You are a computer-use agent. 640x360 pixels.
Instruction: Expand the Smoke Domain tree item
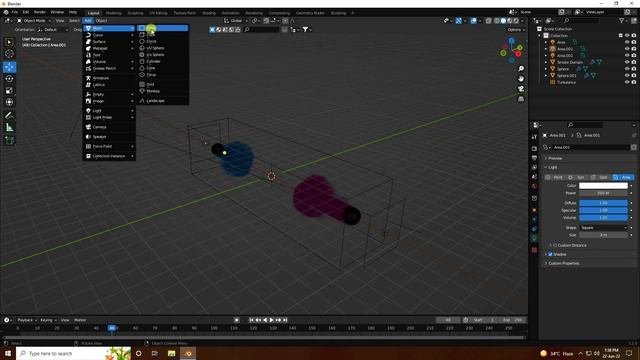point(546,62)
